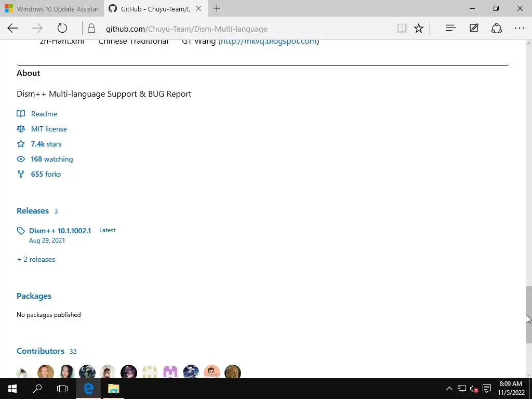Click the license scale icon

pos(21,129)
